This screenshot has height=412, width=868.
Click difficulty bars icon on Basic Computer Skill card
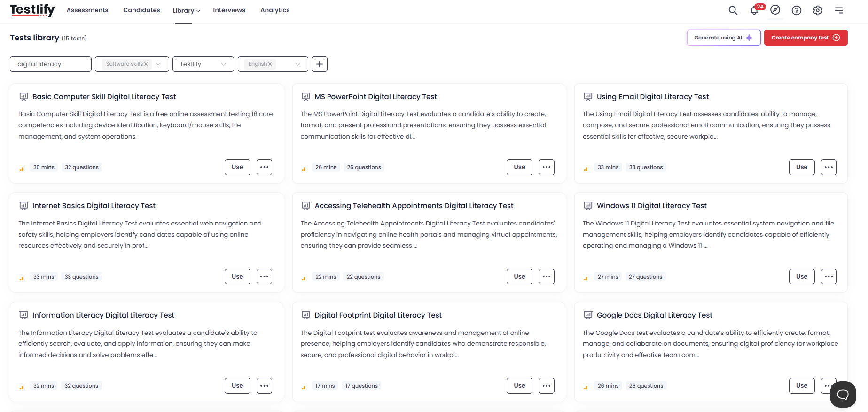point(21,169)
